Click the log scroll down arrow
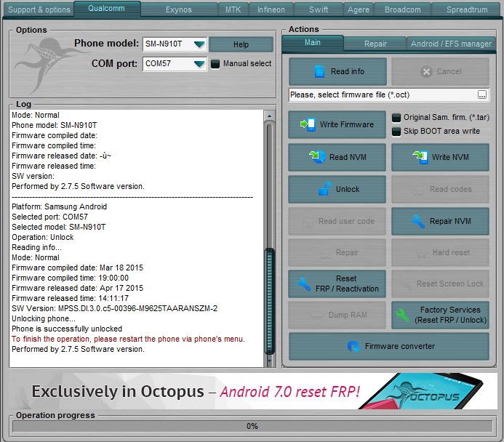Screen dimensions: 504x442 [x=269, y=361]
